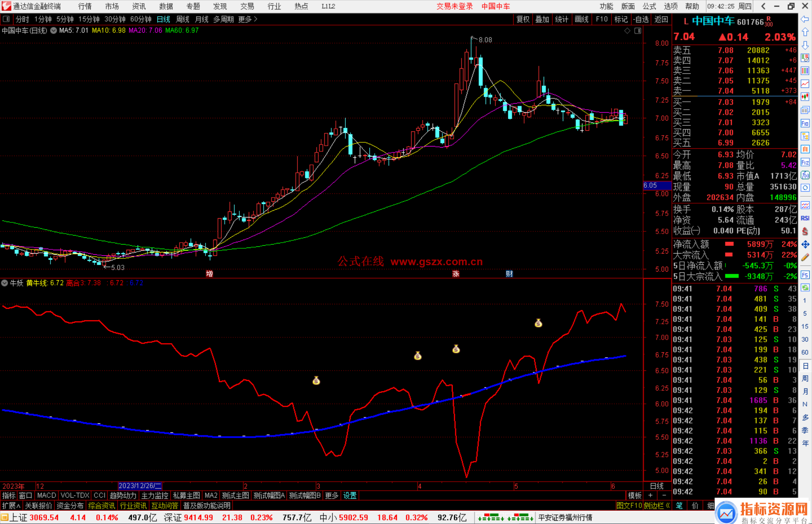The image size is (812, 524).
Task: Open the self-selected list icon with checkmark
Action: [x=805, y=58]
